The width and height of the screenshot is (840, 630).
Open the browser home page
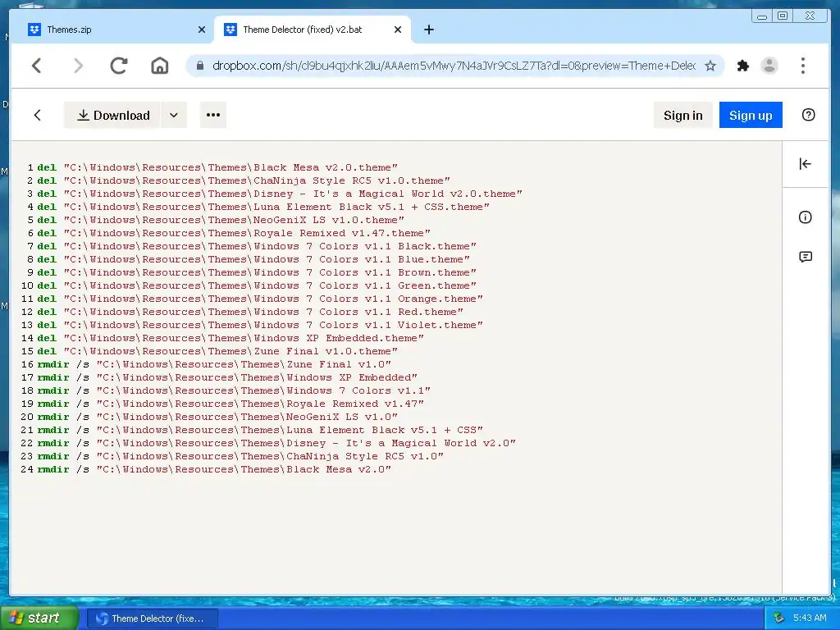click(x=160, y=66)
